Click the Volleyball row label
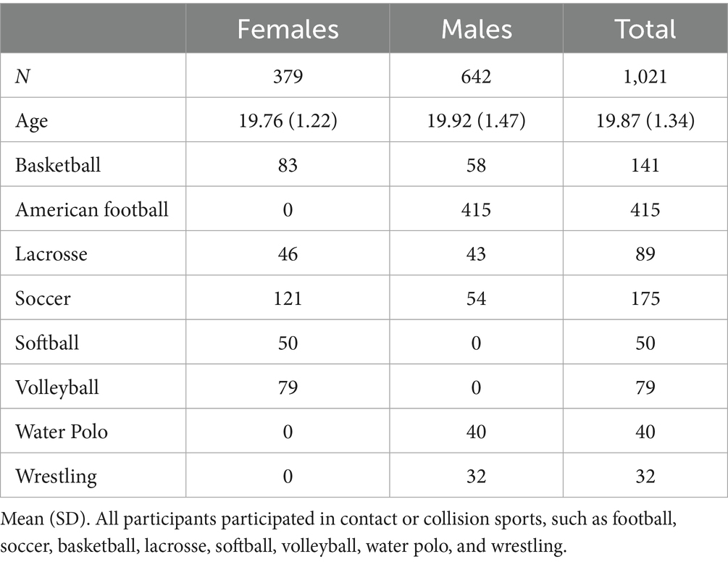 tap(57, 387)
